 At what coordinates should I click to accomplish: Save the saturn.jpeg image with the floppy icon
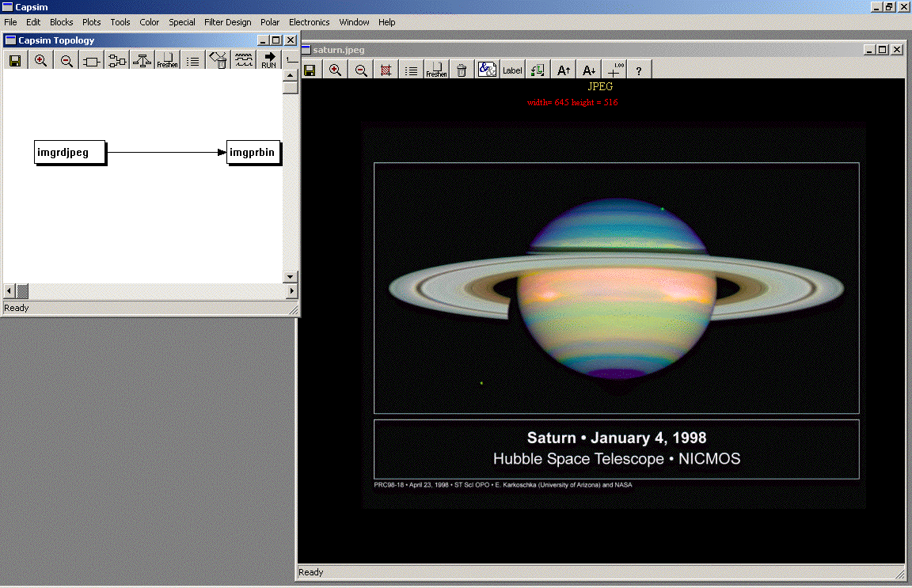click(310, 70)
